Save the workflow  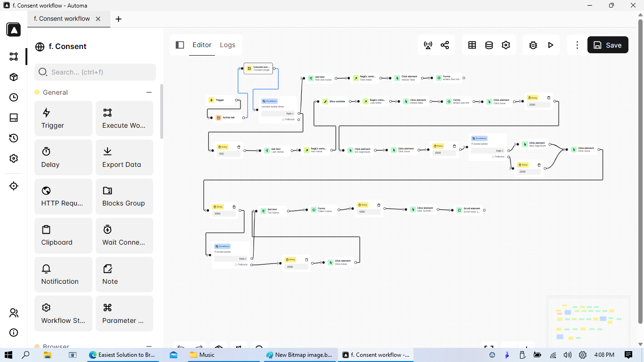coord(607,45)
